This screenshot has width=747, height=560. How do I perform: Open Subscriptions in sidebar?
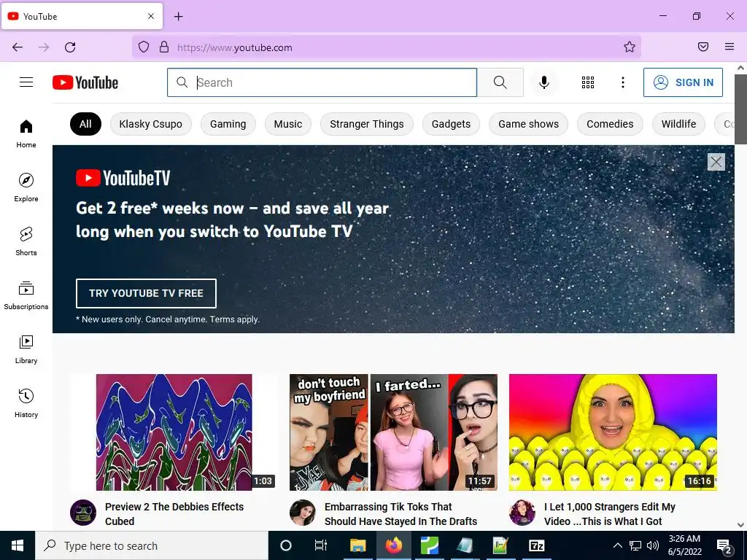click(26, 295)
